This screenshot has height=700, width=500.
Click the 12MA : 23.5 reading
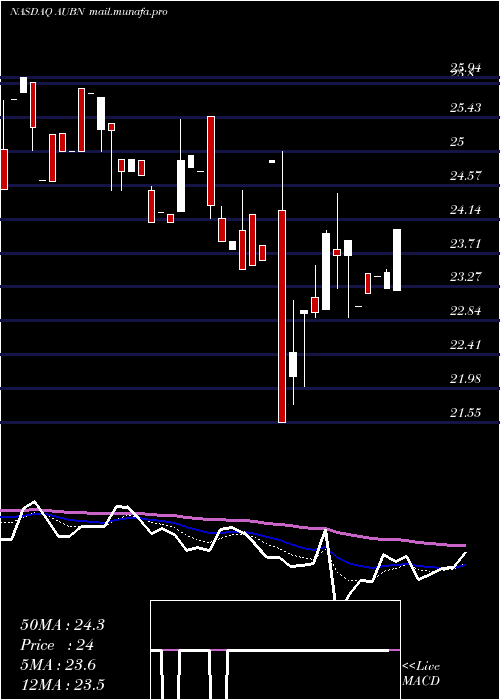tap(62, 684)
